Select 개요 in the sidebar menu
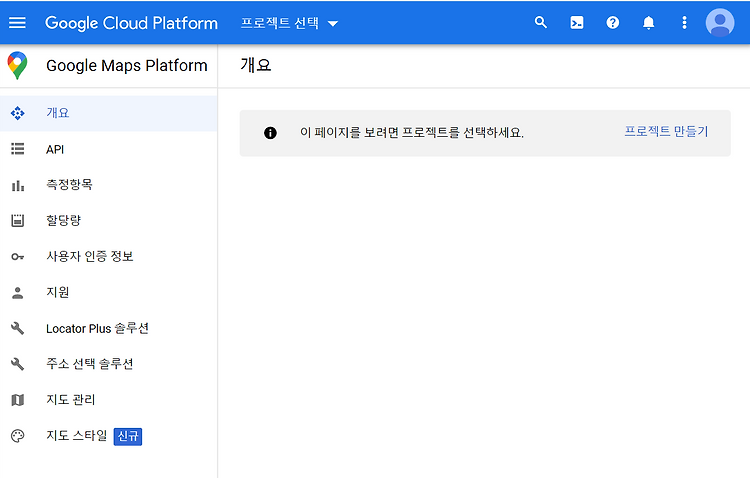This screenshot has height=478, width=750. pyautogui.click(x=109, y=113)
